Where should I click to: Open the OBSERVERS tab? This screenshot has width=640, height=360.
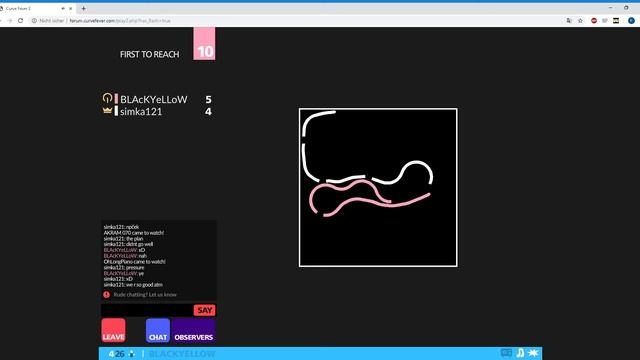(x=193, y=330)
